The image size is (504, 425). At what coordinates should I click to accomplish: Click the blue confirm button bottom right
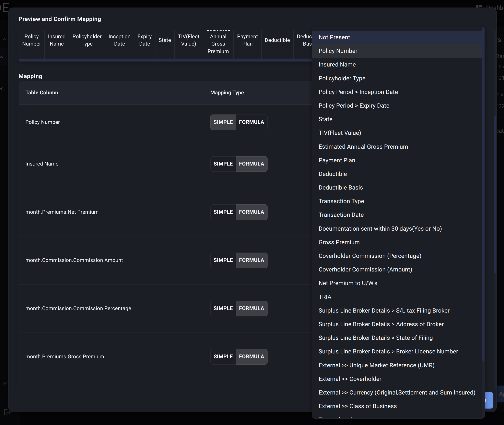(489, 400)
